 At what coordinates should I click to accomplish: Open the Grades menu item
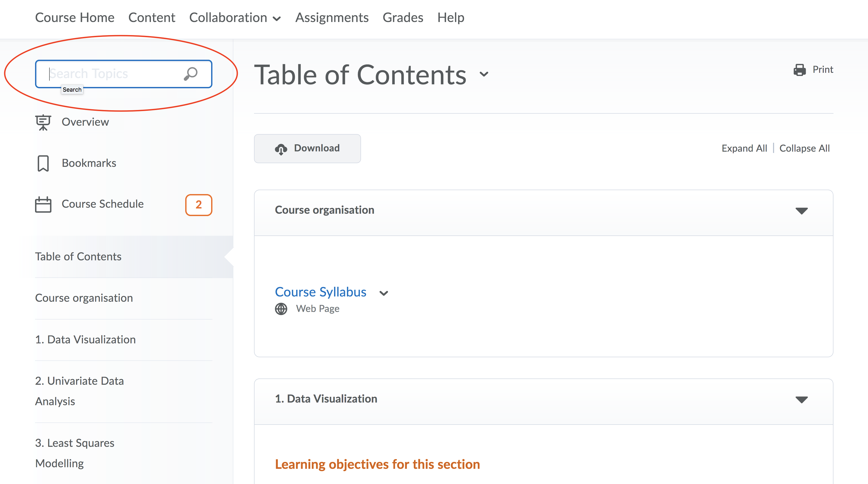pos(403,18)
